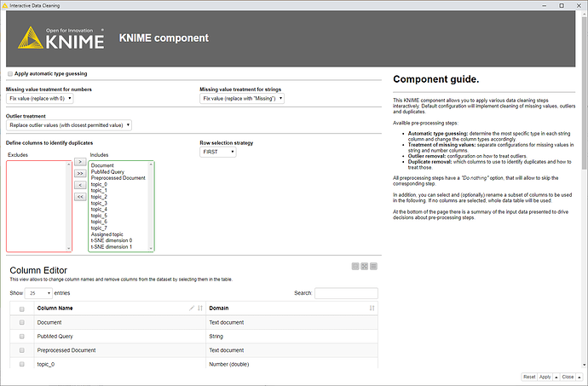Click the single left arrow move button
This screenshot has width=588, height=386.
click(x=80, y=185)
